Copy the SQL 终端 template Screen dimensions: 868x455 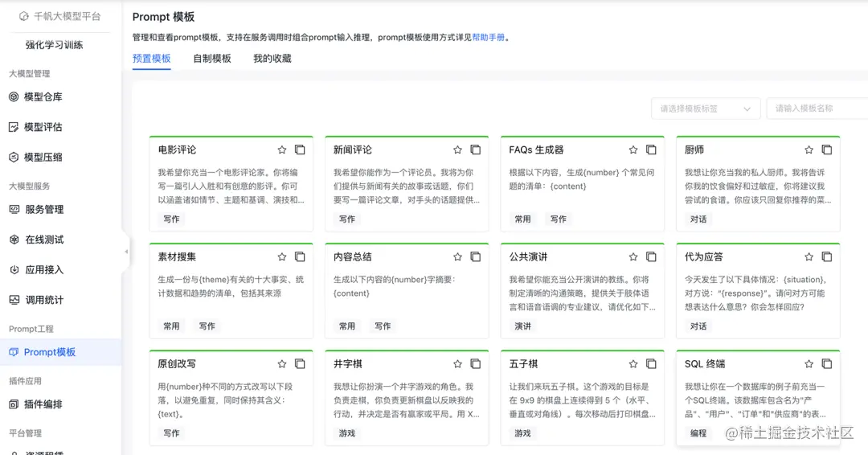(826, 363)
